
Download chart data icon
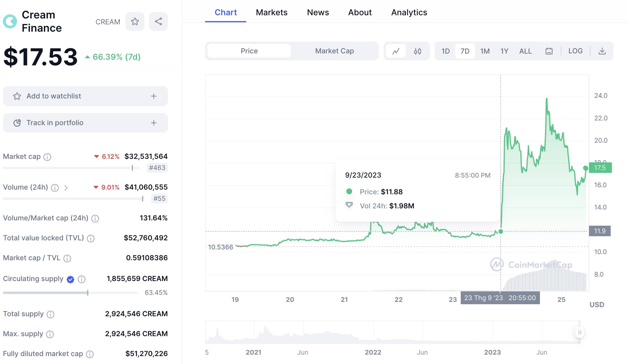[602, 51]
